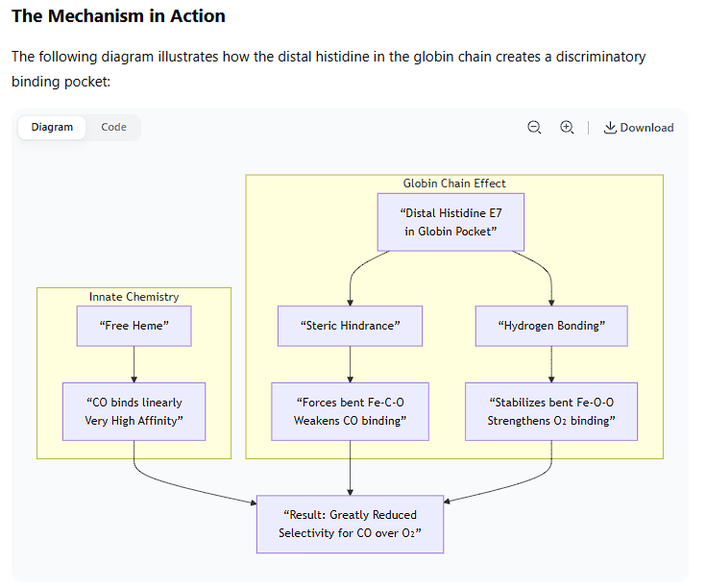Click the zoom out magnifier icon

[x=534, y=128]
